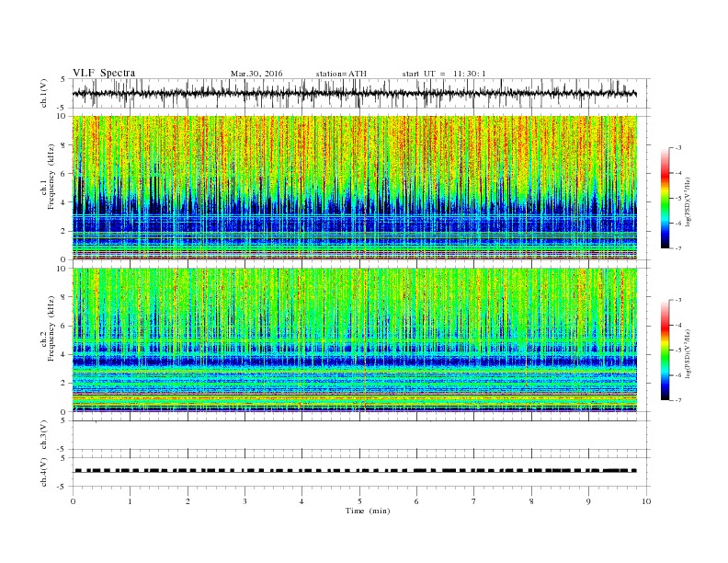Click the ch.2 PSD color bar
This screenshot has width=728, height=563.
pyautogui.click(x=665, y=350)
